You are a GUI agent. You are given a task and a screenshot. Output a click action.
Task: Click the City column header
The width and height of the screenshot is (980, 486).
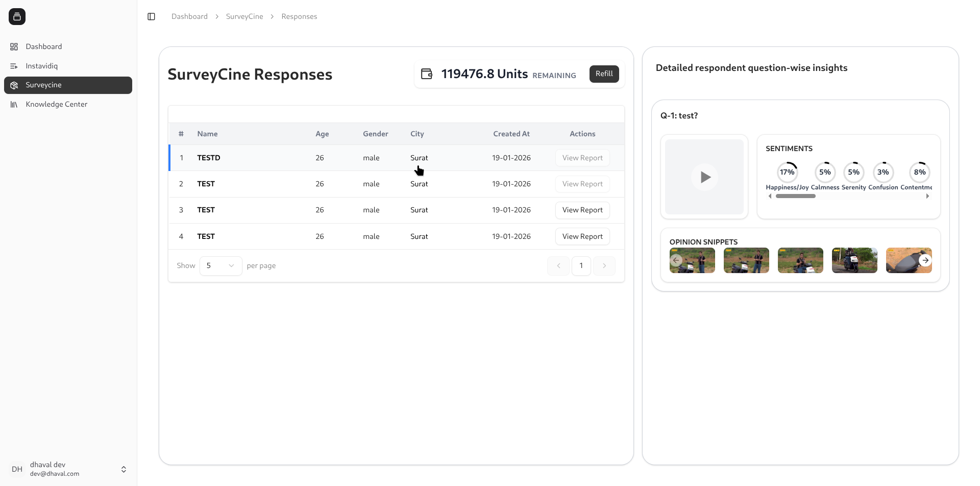pyautogui.click(x=417, y=134)
